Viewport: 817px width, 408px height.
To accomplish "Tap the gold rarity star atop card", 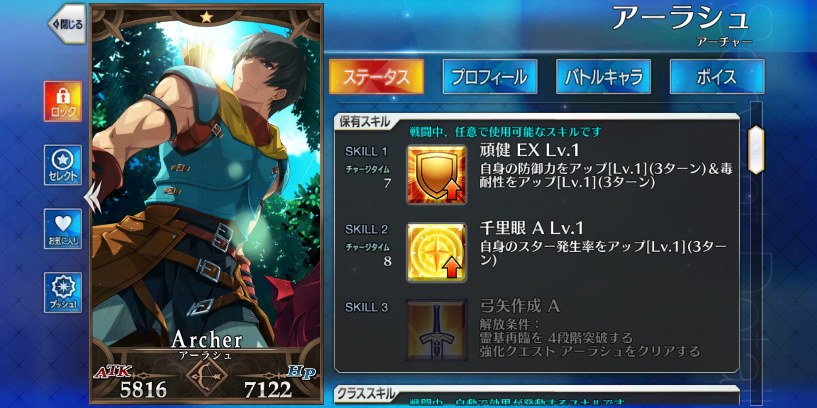I will pyautogui.click(x=206, y=17).
